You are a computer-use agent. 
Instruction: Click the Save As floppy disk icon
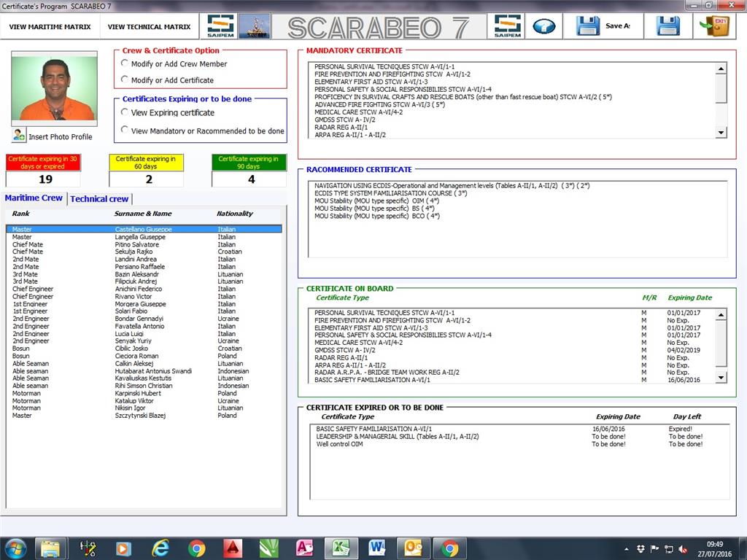(588, 26)
